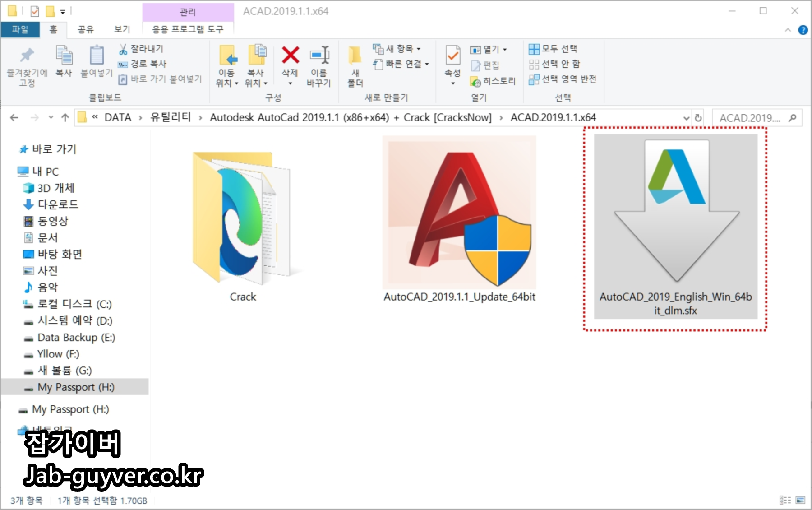The image size is (812, 510).
Task: Open 사진 (Pictures) in sidebar
Action: point(41,271)
